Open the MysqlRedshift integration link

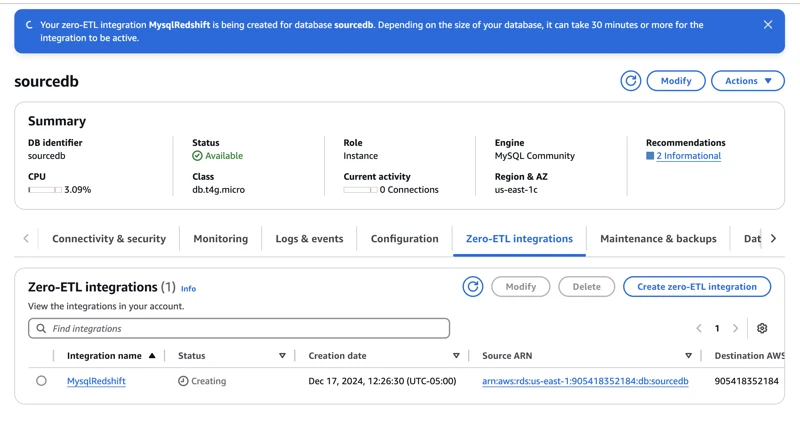pos(96,381)
